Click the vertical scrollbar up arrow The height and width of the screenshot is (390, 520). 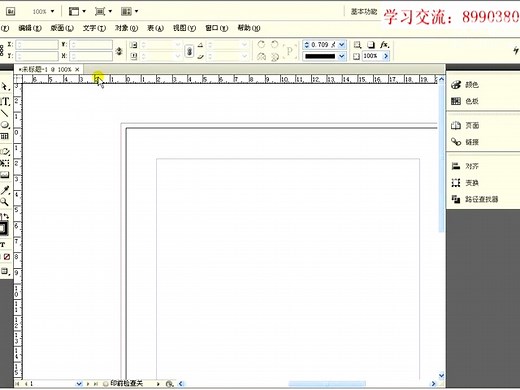tap(441, 79)
